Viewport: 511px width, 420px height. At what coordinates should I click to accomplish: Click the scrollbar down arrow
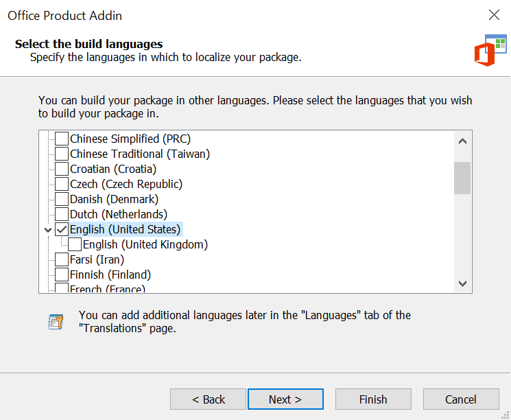coord(462,283)
